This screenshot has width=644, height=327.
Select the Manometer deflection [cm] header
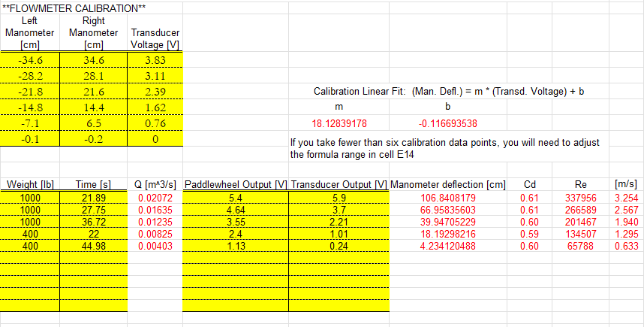click(448, 185)
